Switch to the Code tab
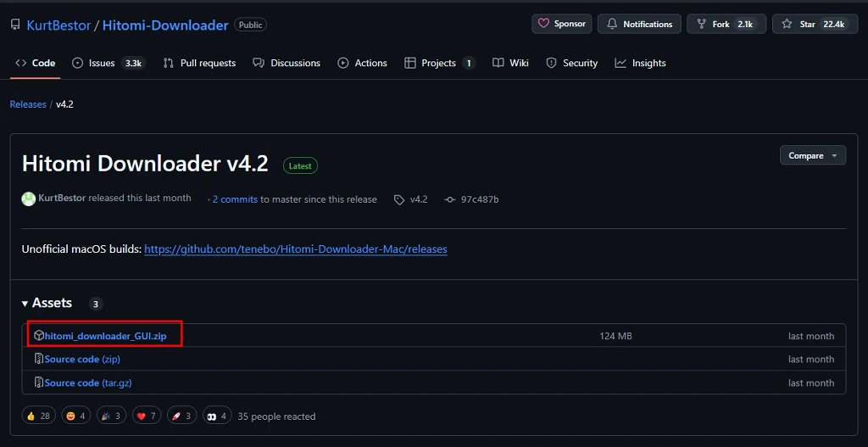 point(36,63)
